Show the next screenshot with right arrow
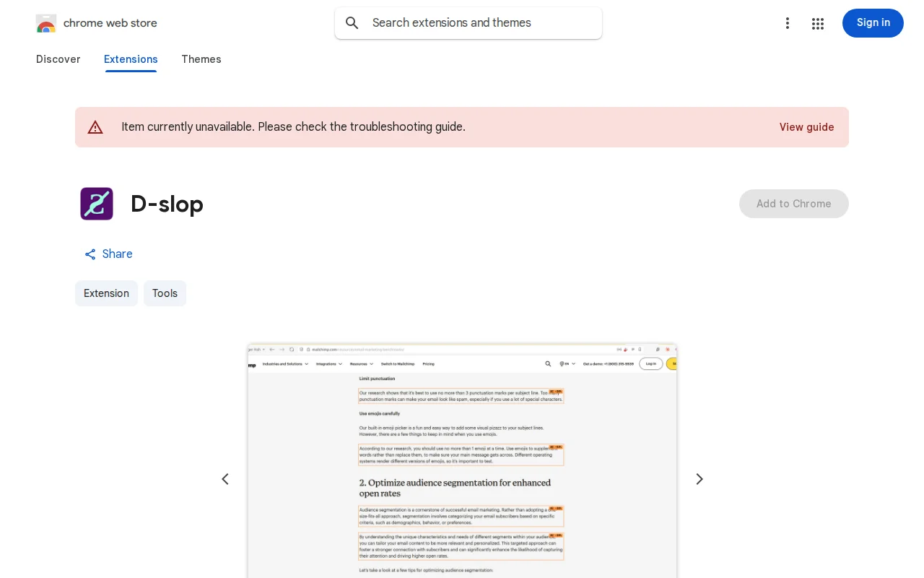 tap(699, 479)
